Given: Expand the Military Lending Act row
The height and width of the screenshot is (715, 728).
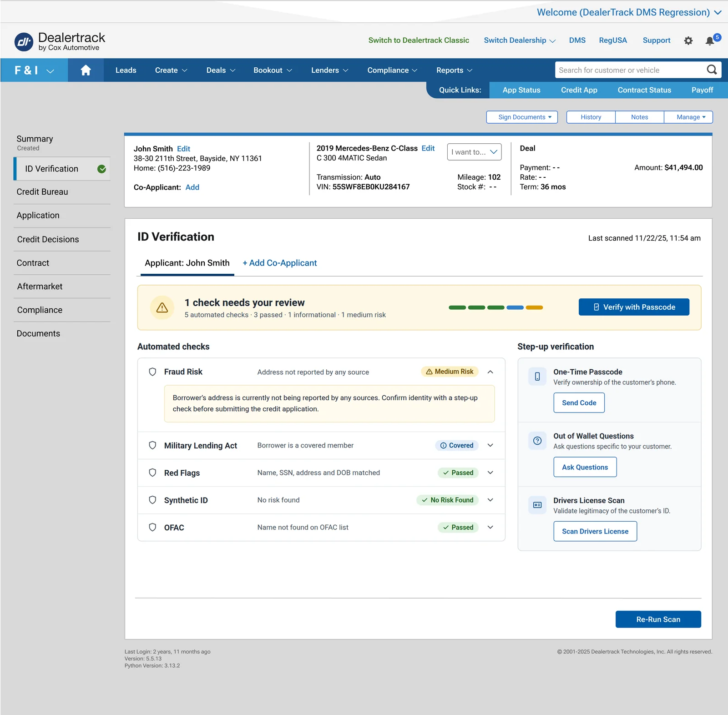Looking at the screenshot, I should 490,445.
